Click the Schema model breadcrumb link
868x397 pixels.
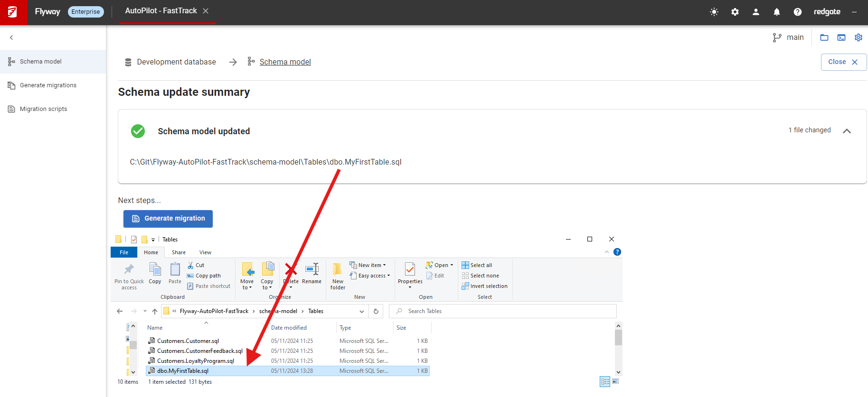point(285,62)
